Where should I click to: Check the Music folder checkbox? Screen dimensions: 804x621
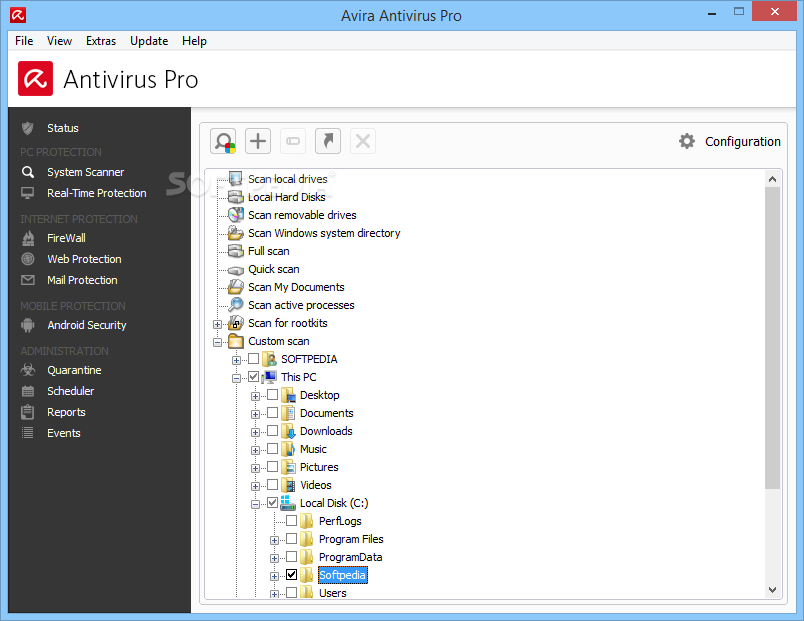click(x=273, y=449)
